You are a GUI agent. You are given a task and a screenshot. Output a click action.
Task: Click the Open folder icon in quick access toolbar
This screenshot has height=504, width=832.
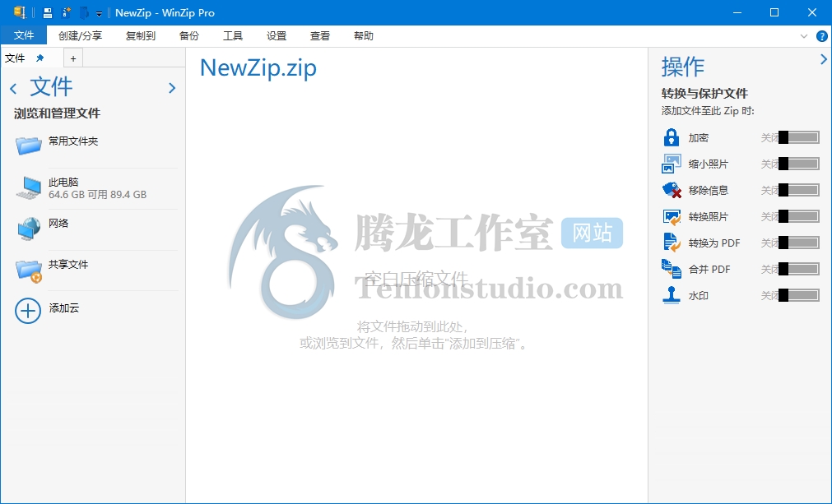pos(84,12)
